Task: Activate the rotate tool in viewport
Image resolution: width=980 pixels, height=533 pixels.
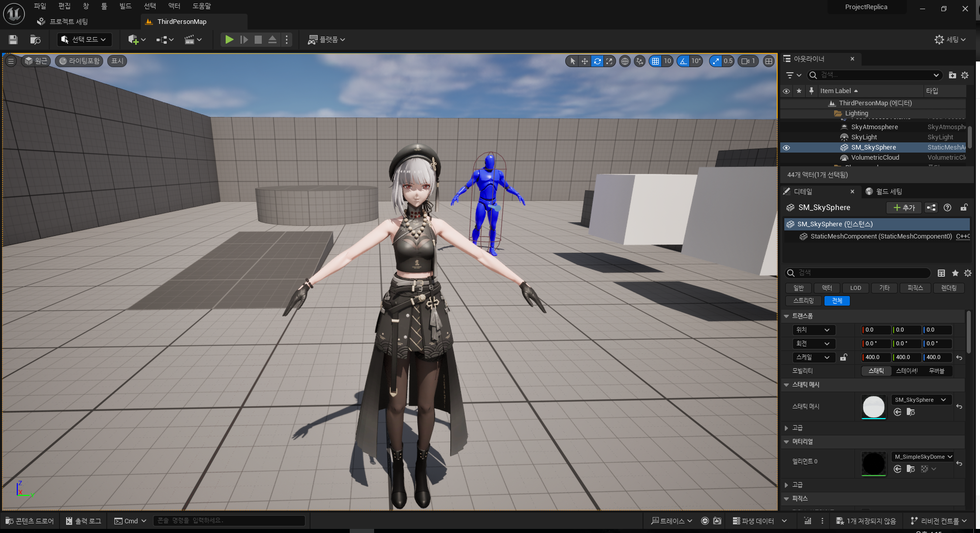Action: (x=597, y=61)
